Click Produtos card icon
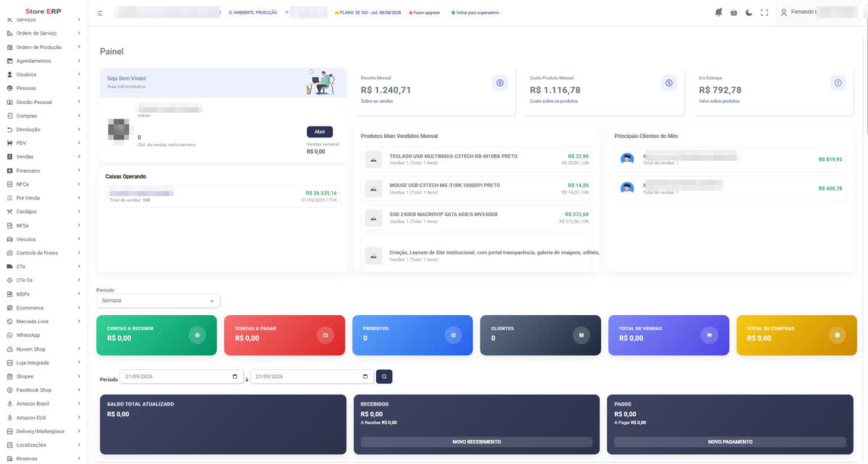 [454, 335]
